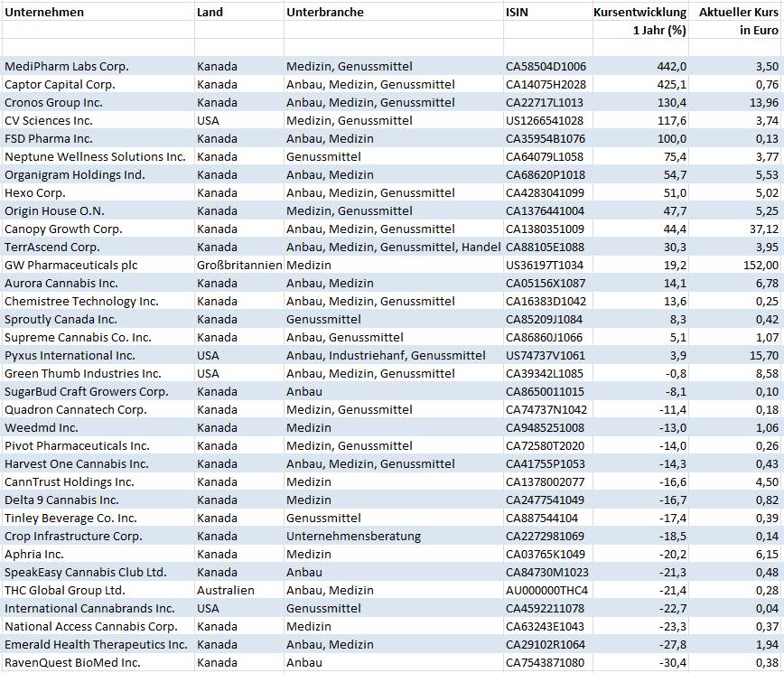
Task: Select SugarBud Craft Growers Corp. cell
Action: pos(98,391)
